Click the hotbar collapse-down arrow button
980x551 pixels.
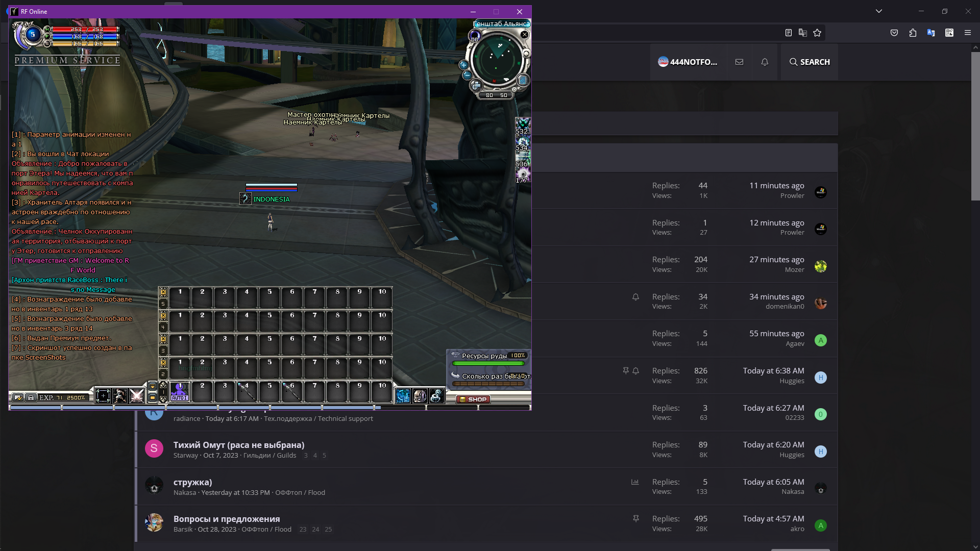152,386
